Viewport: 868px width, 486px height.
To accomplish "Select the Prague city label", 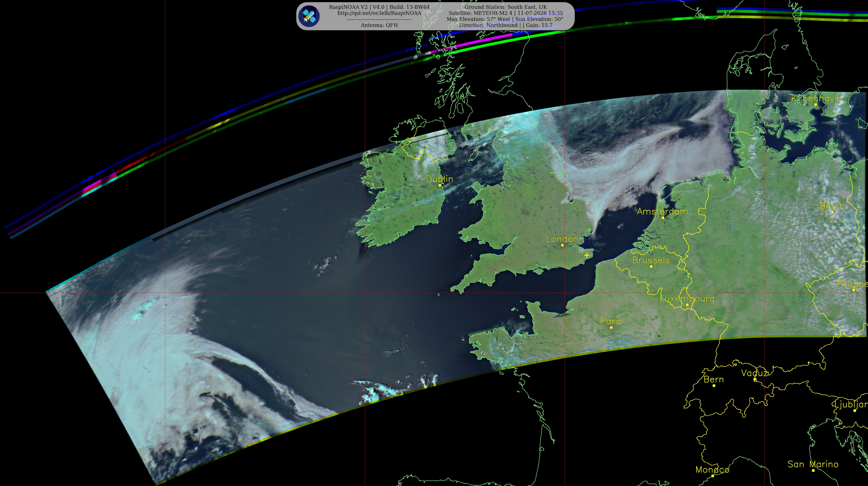I will point(853,284).
